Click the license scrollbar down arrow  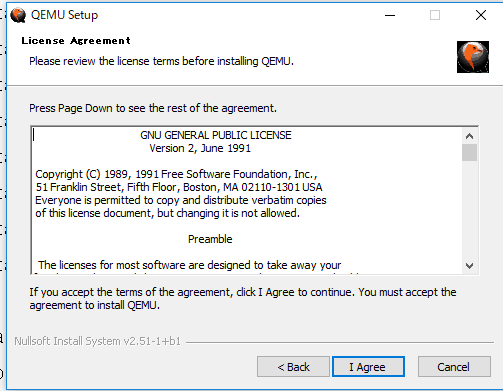tap(469, 266)
